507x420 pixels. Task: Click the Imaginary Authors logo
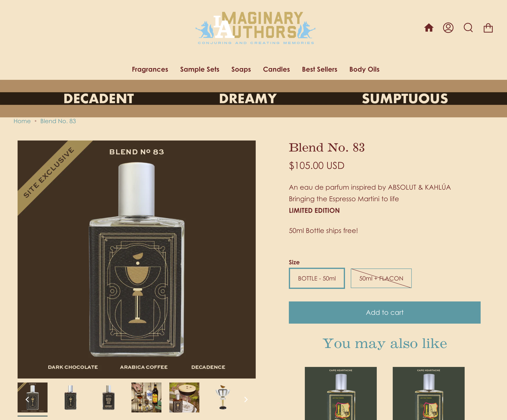pos(256,28)
